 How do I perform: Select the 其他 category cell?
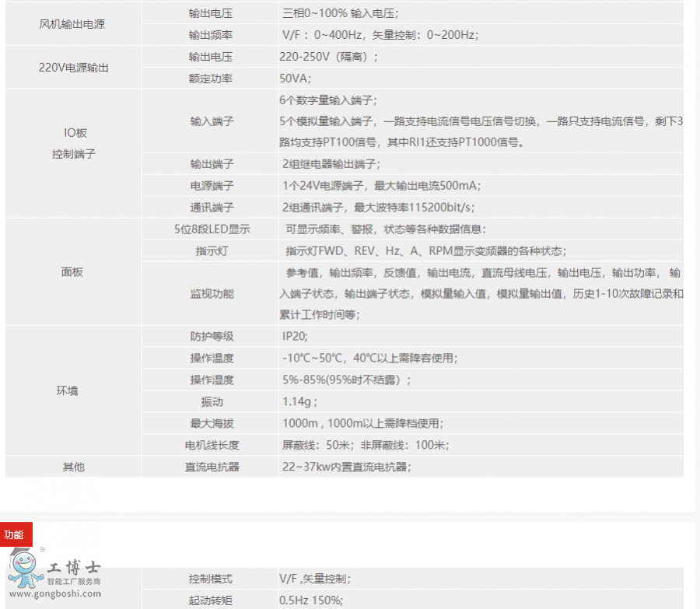coord(72,467)
